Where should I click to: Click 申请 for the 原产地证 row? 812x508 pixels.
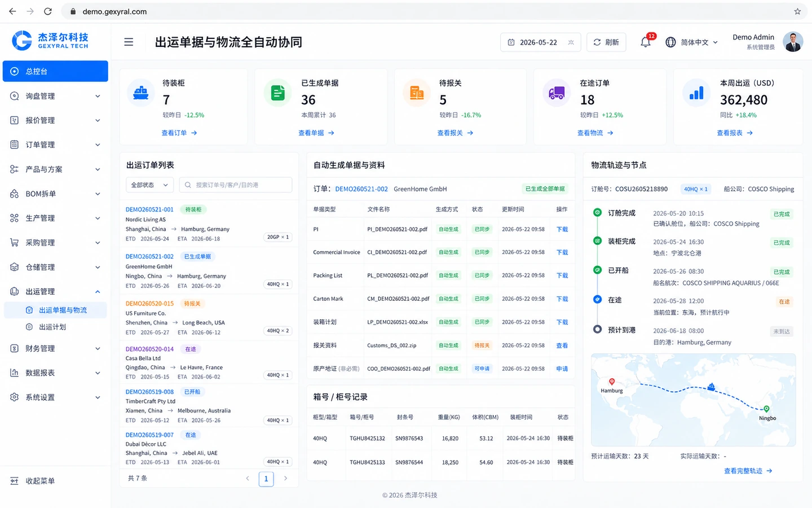(x=562, y=369)
